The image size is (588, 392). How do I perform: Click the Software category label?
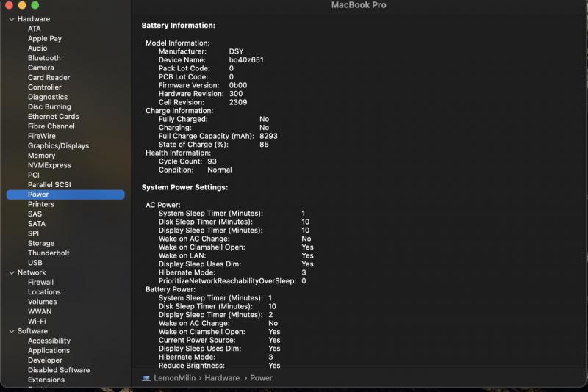32,331
